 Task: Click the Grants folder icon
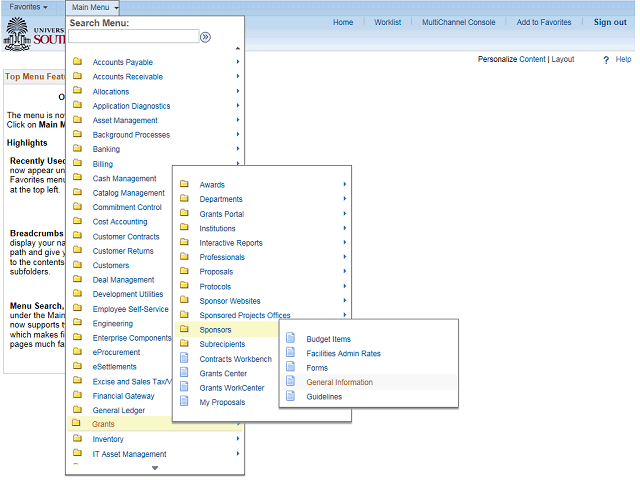click(x=76, y=423)
